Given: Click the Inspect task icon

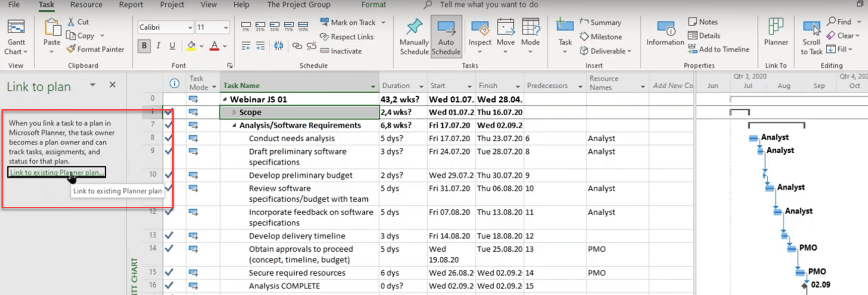Looking at the screenshot, I should [479, 31].
